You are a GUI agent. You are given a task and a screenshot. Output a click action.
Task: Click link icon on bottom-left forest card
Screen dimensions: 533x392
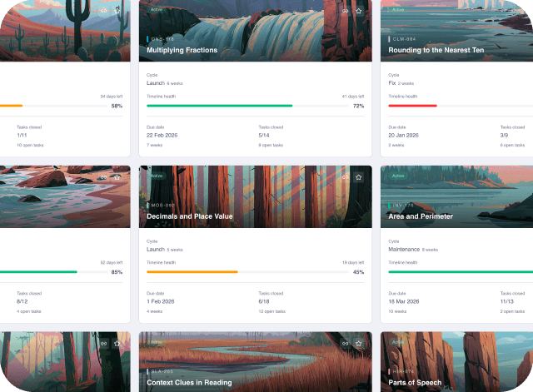coord(103,344)
